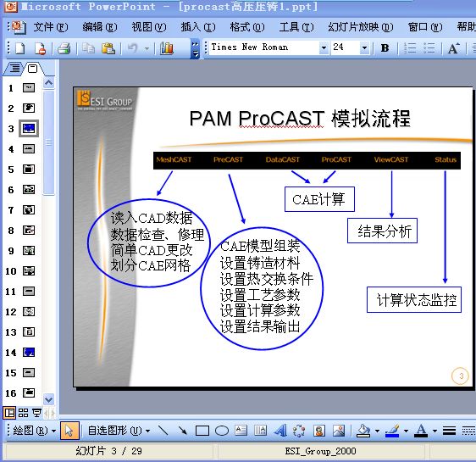
Task: Select the Line drawing tool
Action: [163, 431]
